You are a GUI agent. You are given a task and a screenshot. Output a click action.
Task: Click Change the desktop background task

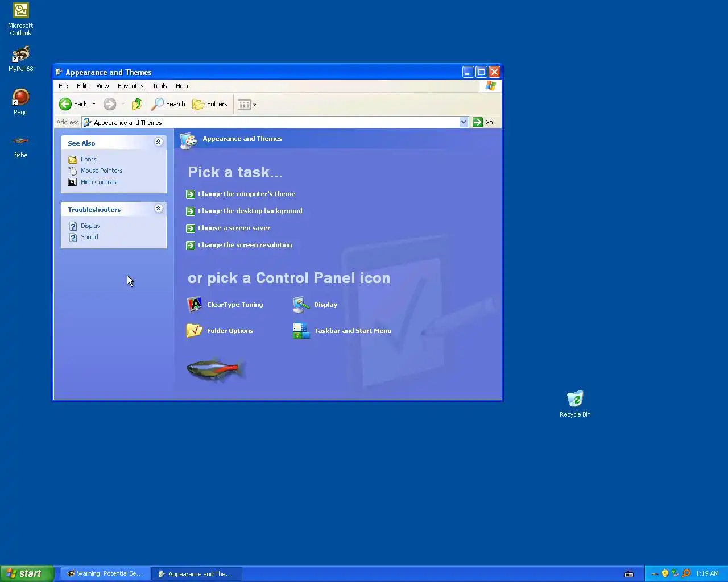click(x=245, y=211)
